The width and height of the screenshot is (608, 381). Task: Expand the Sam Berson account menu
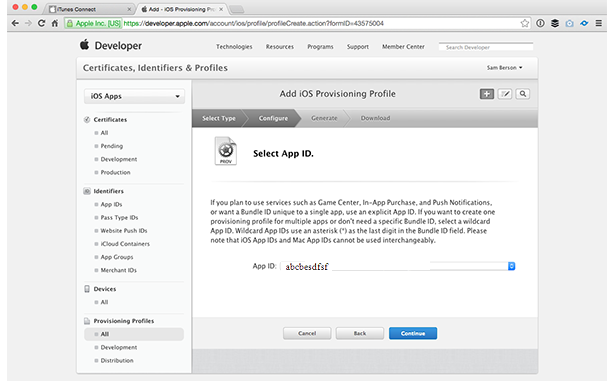[x=504, y=68]
